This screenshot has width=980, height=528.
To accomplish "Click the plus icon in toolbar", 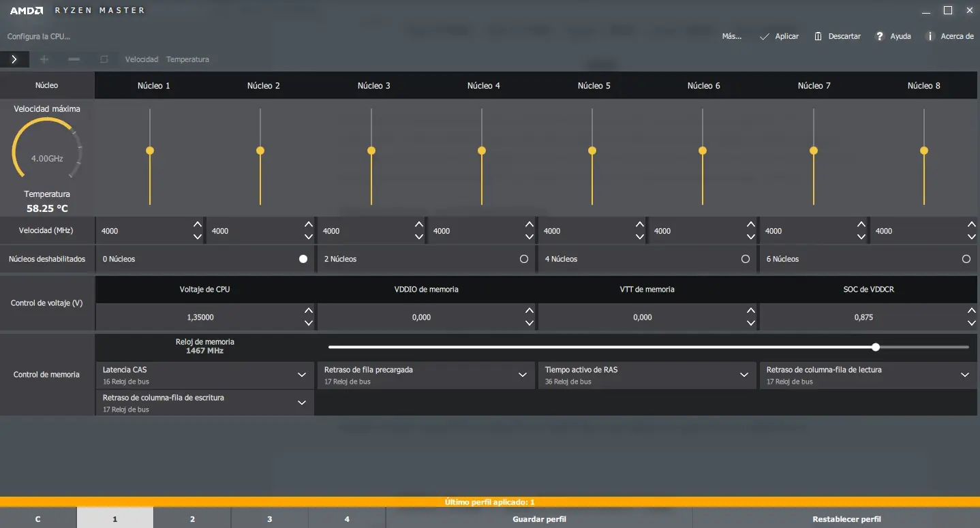I will (x=44, y=59).
